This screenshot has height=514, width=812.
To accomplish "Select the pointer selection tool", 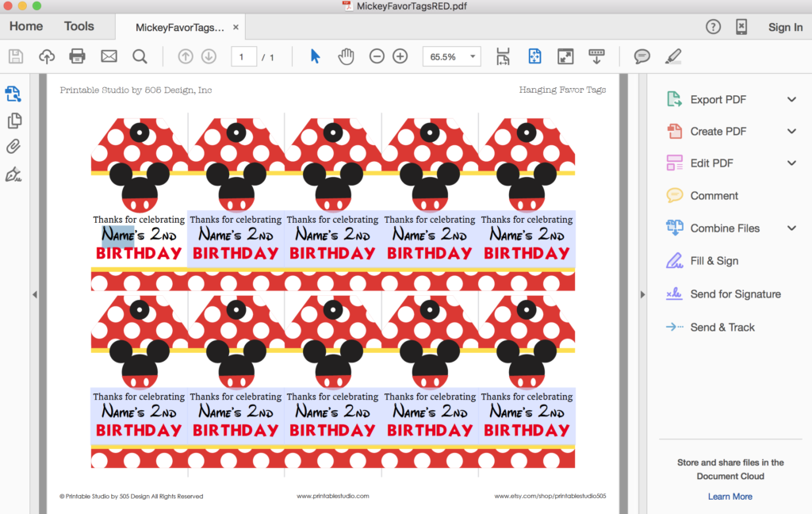I will coord(315,56).
